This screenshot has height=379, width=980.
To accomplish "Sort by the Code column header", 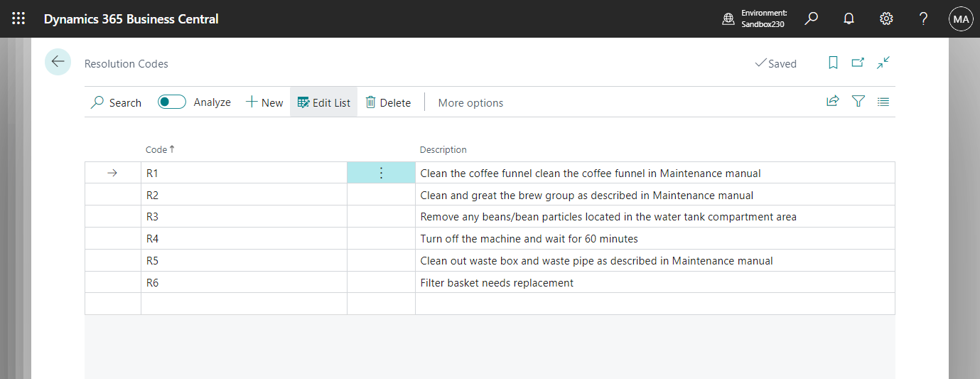I will pos(156,149).
